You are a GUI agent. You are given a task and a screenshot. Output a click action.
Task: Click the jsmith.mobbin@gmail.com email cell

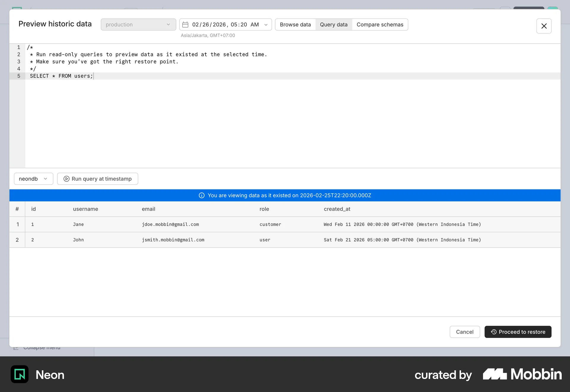pos(173,240)
